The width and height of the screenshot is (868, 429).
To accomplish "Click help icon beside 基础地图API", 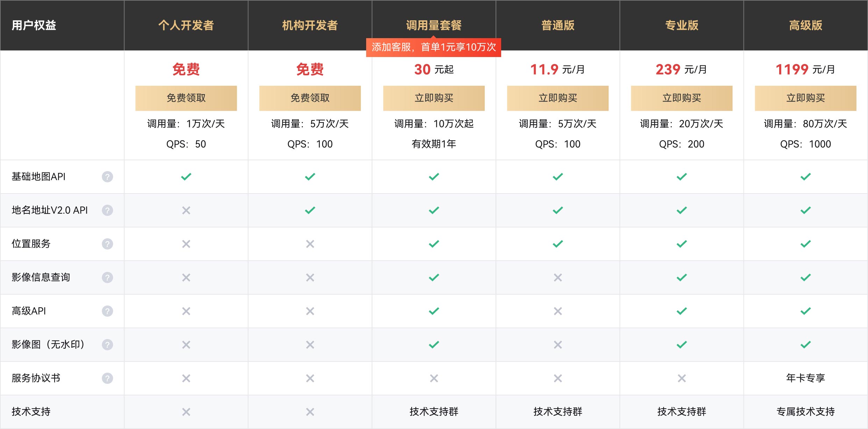I will pos(107,177).
